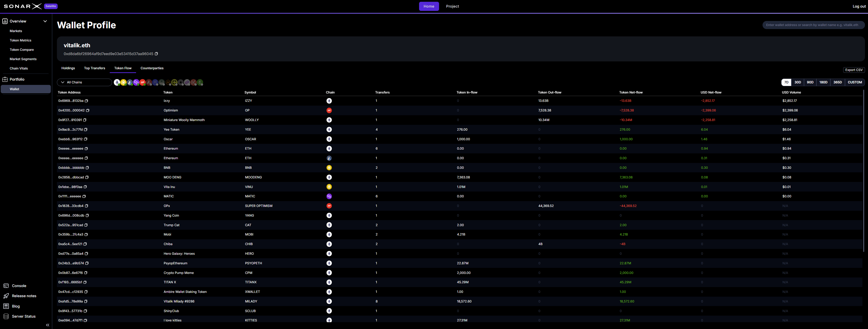Open the All Chains dropdown
This screenshot has height=329, width=868.
[84, 82]
